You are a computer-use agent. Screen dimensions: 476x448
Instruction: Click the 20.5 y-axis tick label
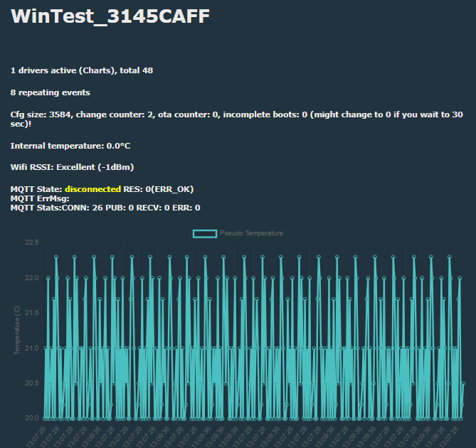click(x=32, y=383)
